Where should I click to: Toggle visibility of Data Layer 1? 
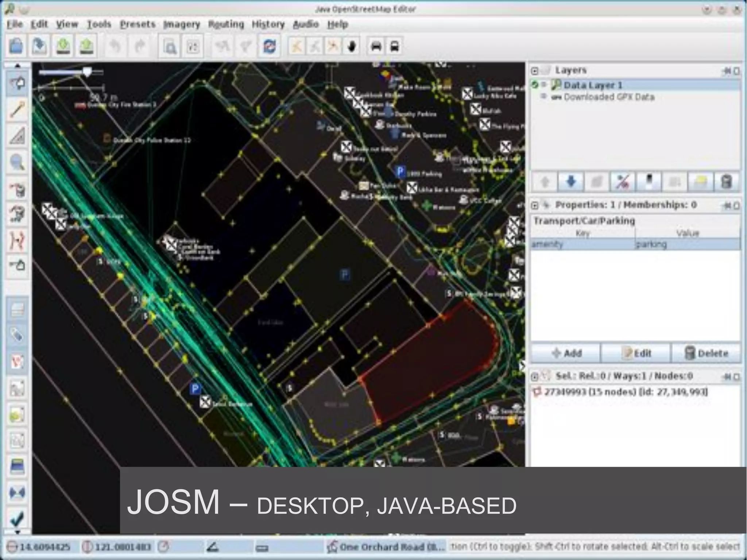tap(544, 85)
